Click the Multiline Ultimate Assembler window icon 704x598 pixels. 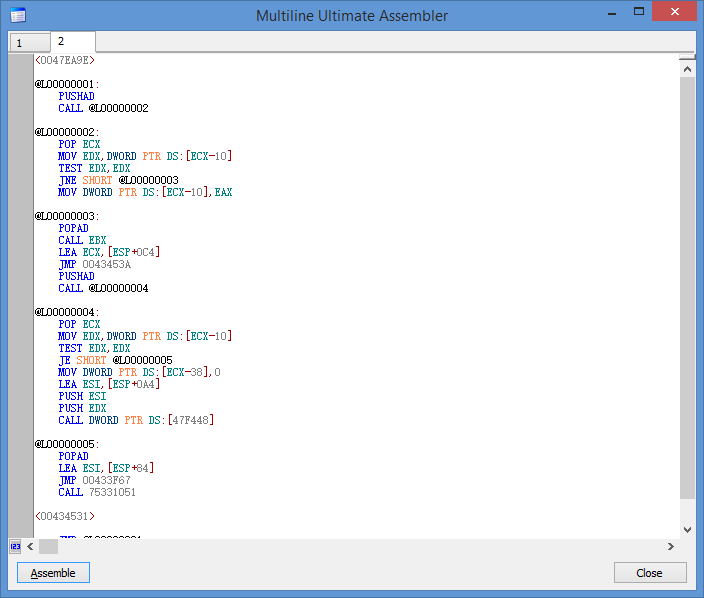tap(18, 15)
